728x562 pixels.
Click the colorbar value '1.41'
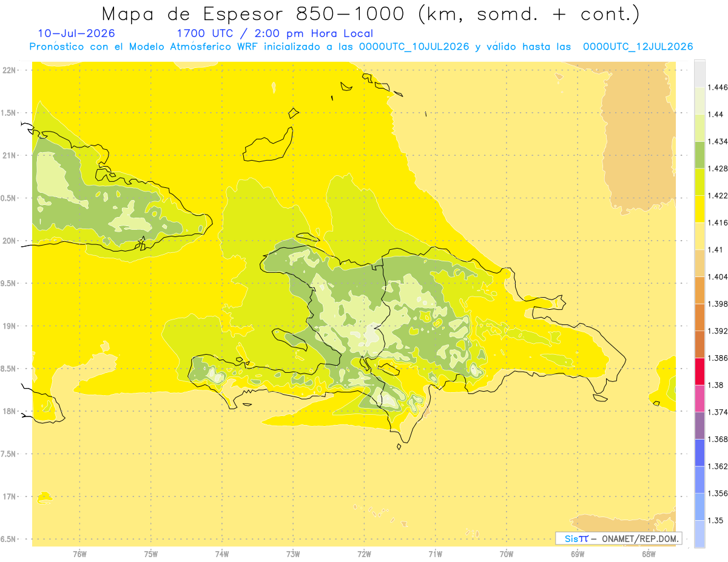click(x=716, y=250)
